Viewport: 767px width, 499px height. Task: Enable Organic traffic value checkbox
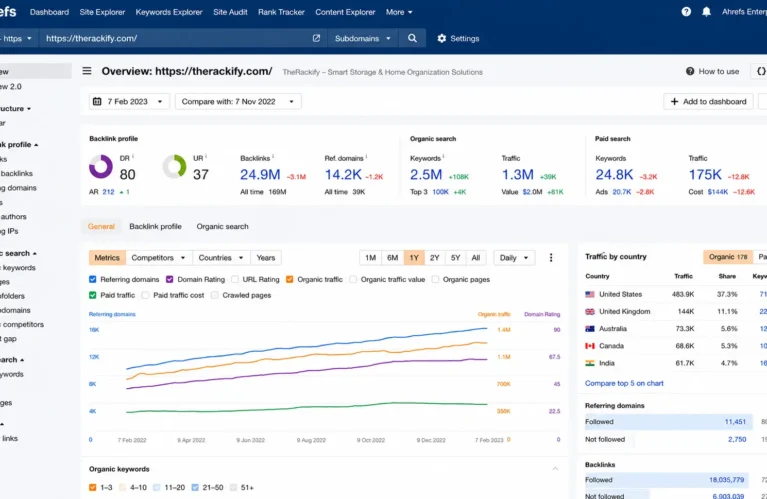click(353, 279)
